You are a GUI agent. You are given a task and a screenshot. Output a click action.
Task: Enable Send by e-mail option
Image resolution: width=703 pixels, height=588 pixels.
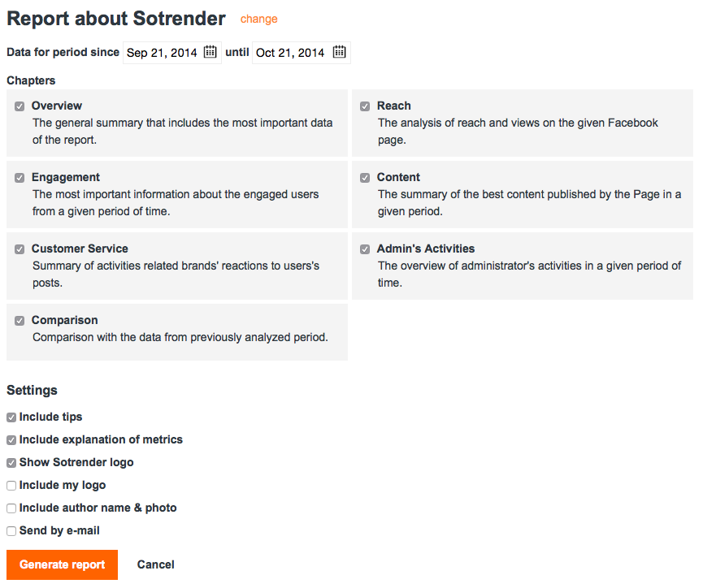point(11,531)
